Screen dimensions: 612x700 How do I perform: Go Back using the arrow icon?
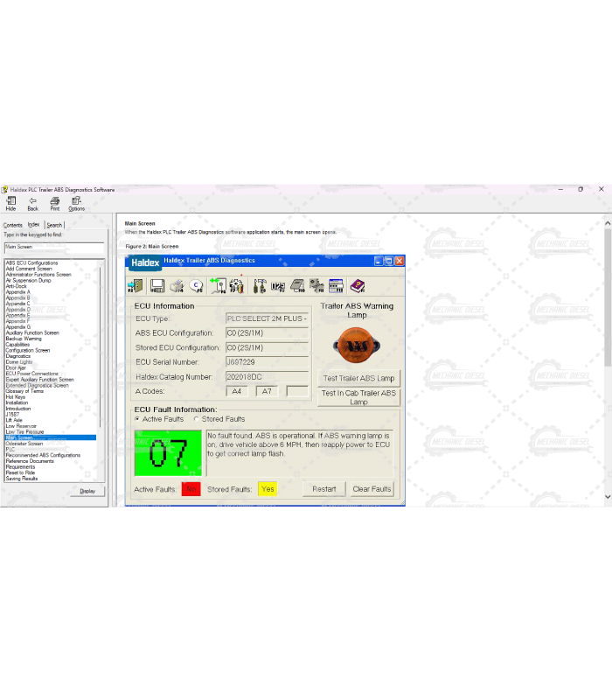[x=32, y=201]
